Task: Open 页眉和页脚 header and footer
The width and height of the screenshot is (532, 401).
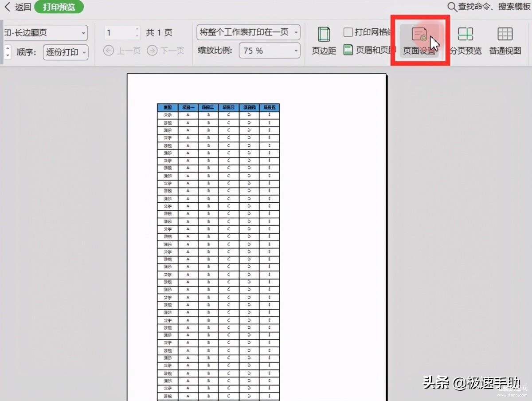Action: [370, 50]
